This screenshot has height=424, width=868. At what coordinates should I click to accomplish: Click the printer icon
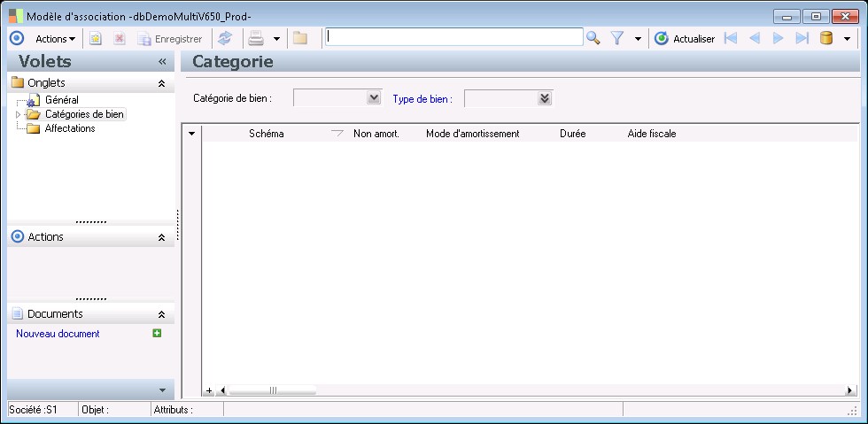[x=256, y=38]
